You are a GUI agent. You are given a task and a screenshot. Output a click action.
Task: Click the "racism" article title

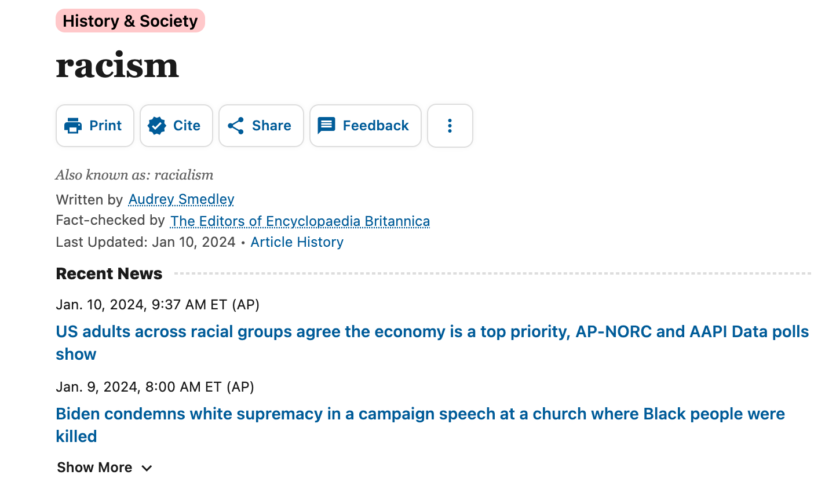pyautogui.click(x=118, y=65)
